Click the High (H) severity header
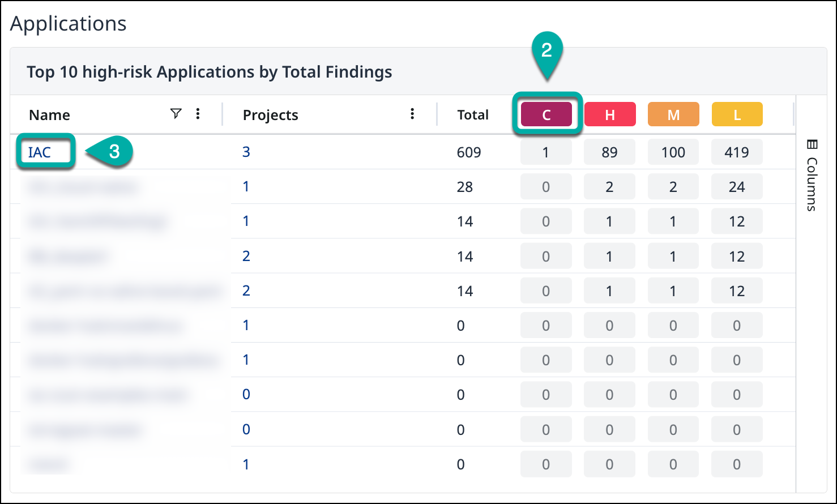The height and width of the screenshot is (504, 837). [x=610, y=114]
